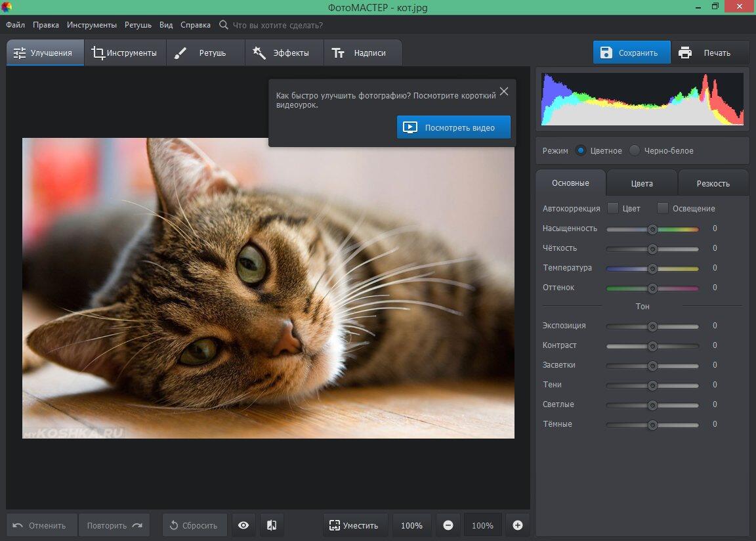Fit the image using the Уместить button
This screenshot has width=756, height=541.
point(354,525)
